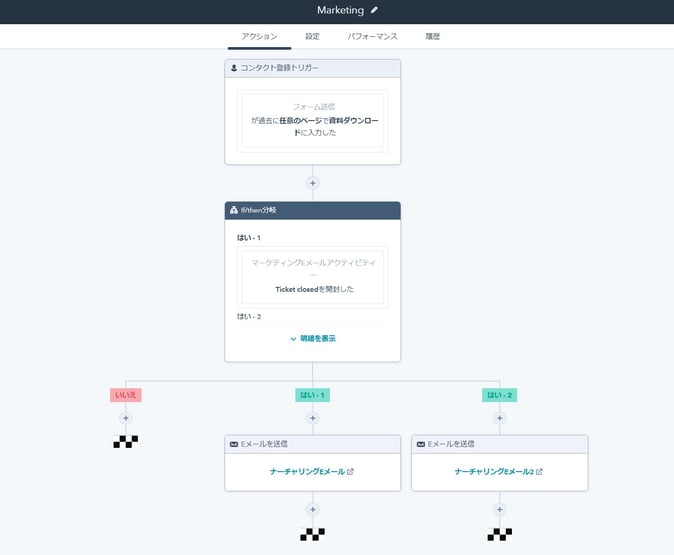Open the ナーチャリングEメール link
The height and width of the screenshot is (555, 674).
coord(307,472)
